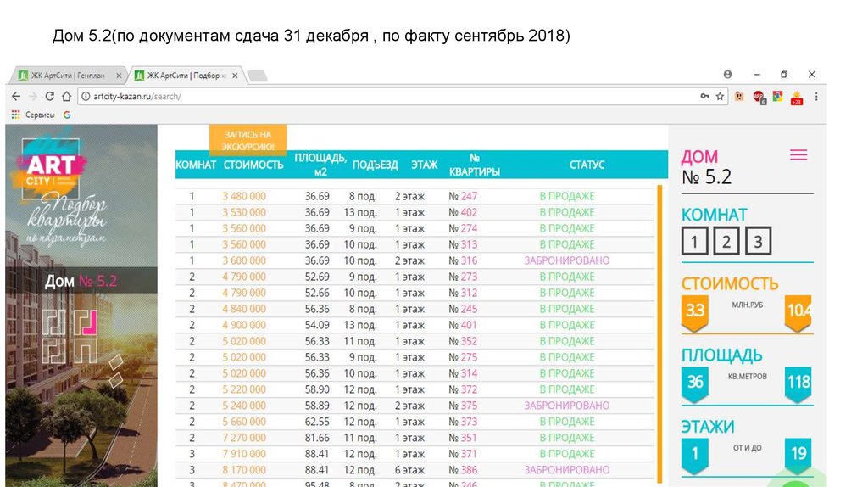Image resolution: width=868 pixels, height=487 pixels.
Task: Sort table by ЭТАЖ column header
Action: (x=424, y=165)
